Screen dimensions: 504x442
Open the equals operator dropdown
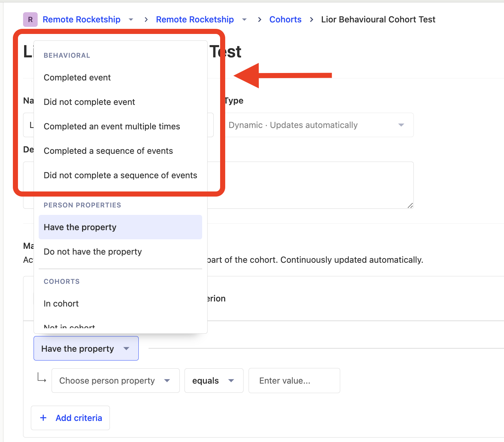pyautogui.click(x=214, y=381)
